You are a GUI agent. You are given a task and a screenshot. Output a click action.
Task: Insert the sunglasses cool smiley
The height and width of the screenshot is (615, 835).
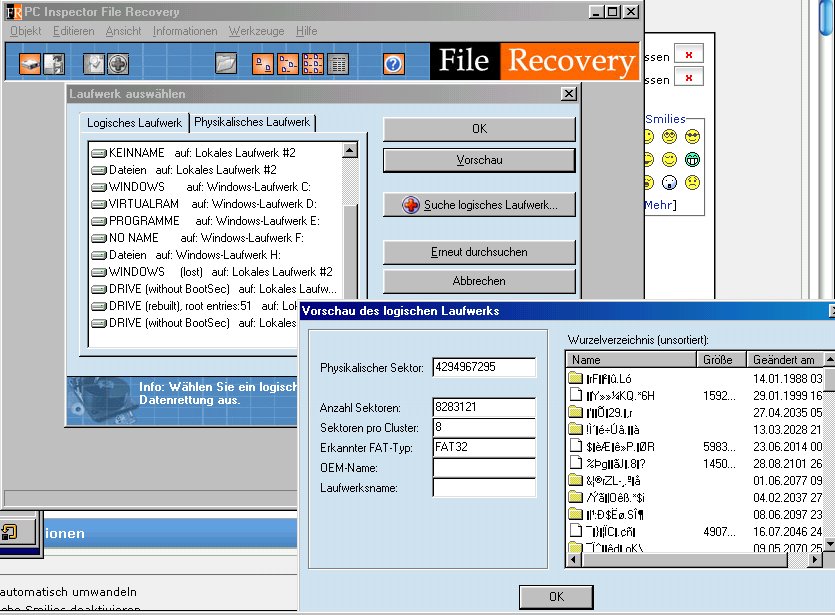692,137
